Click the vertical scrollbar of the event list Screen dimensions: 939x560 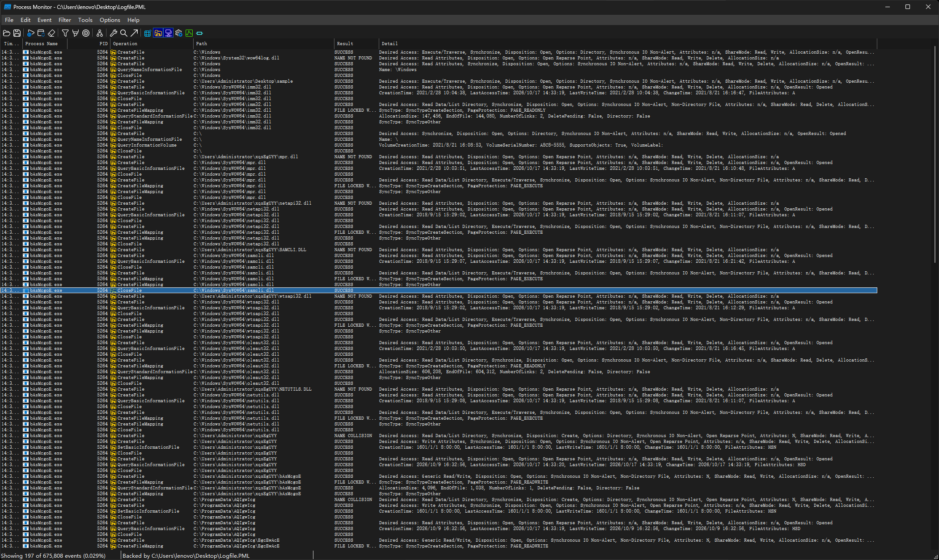tap(936, 154)
